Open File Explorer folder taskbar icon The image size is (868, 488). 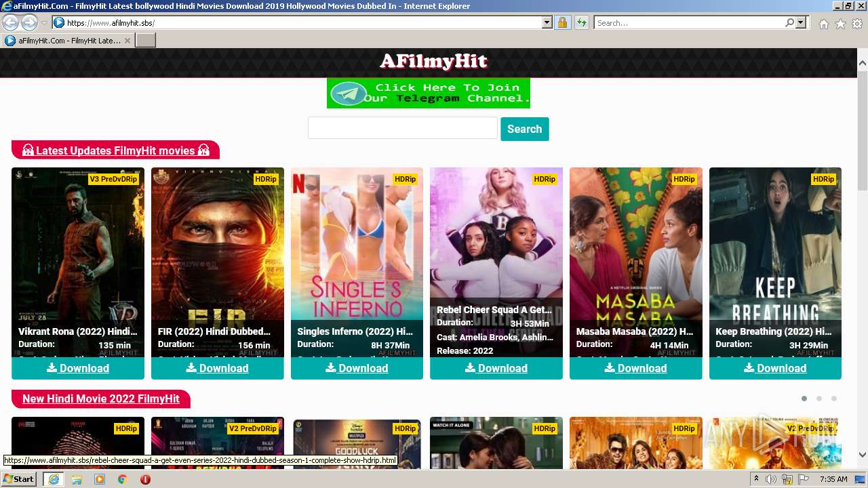(77, 479)
